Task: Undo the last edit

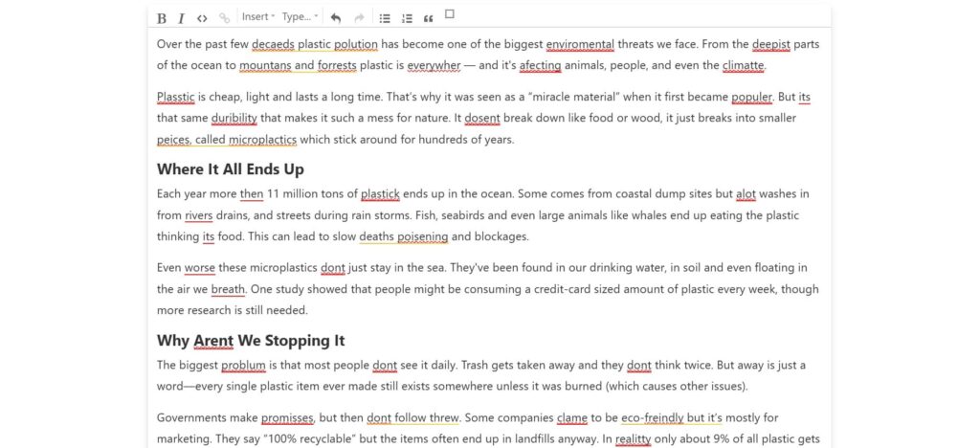Action: pos(336,18)
